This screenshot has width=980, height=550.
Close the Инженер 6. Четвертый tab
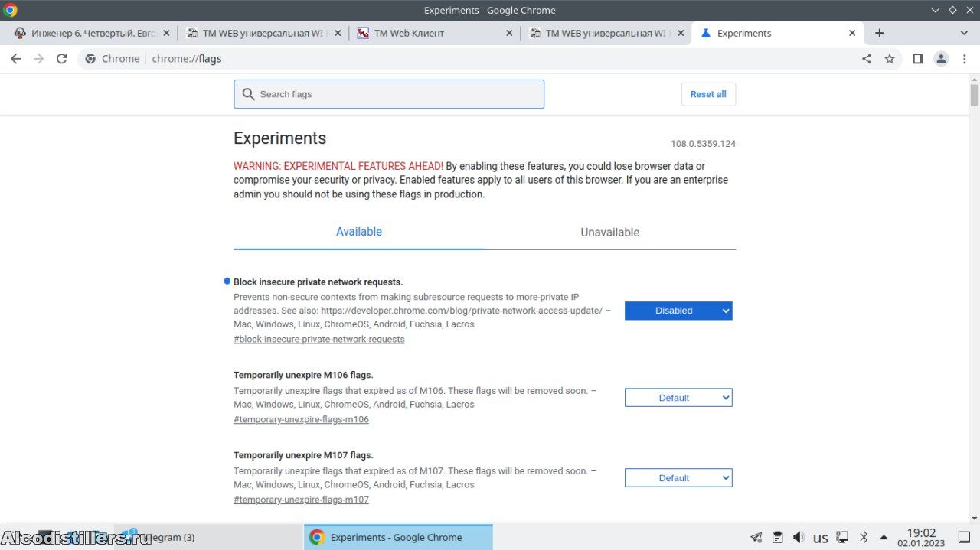(x=166, y=33)
